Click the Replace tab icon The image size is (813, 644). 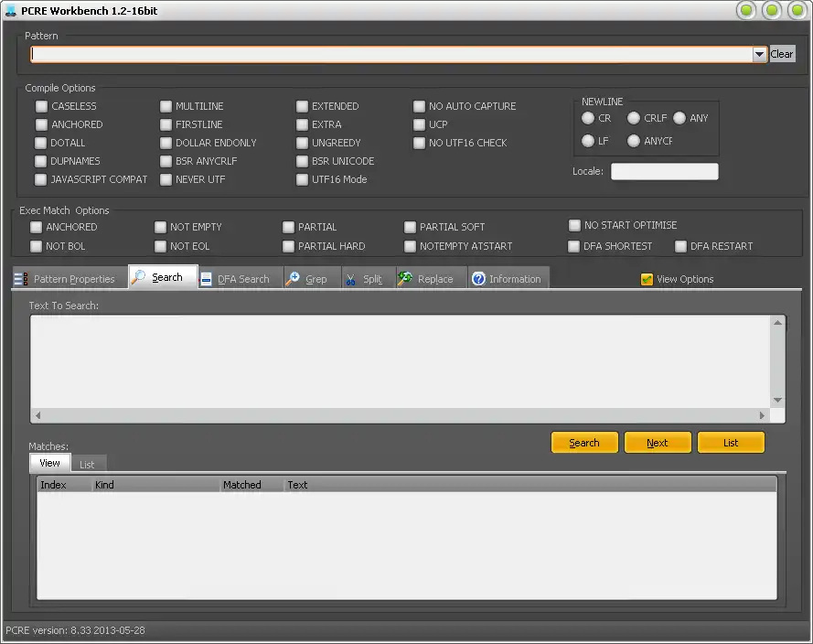coord(405,278)
